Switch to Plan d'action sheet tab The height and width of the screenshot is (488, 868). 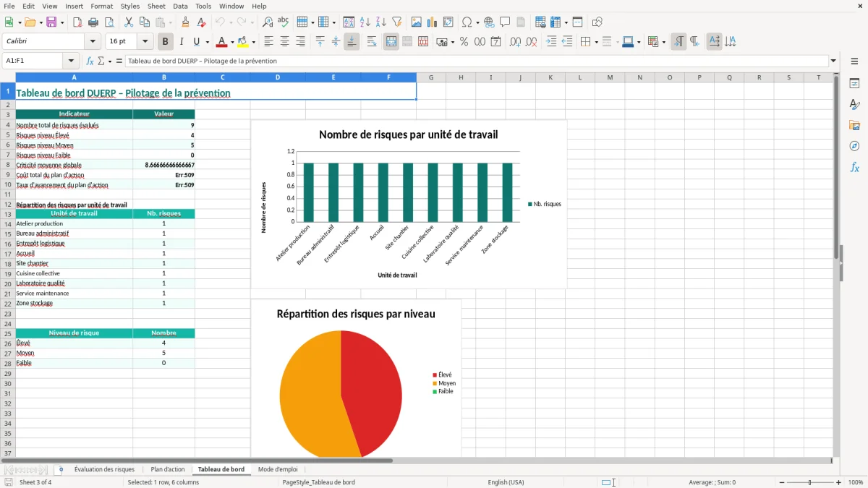point(168,469)
